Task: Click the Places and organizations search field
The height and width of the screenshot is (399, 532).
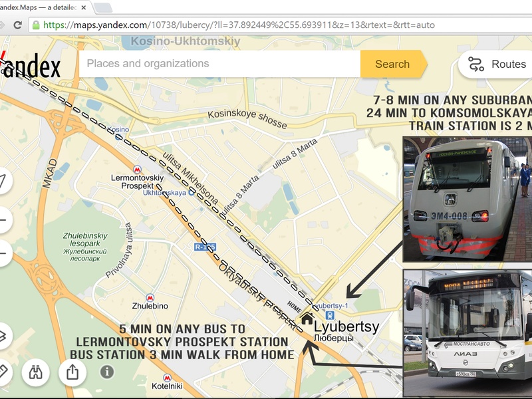Action: [219, 64]
